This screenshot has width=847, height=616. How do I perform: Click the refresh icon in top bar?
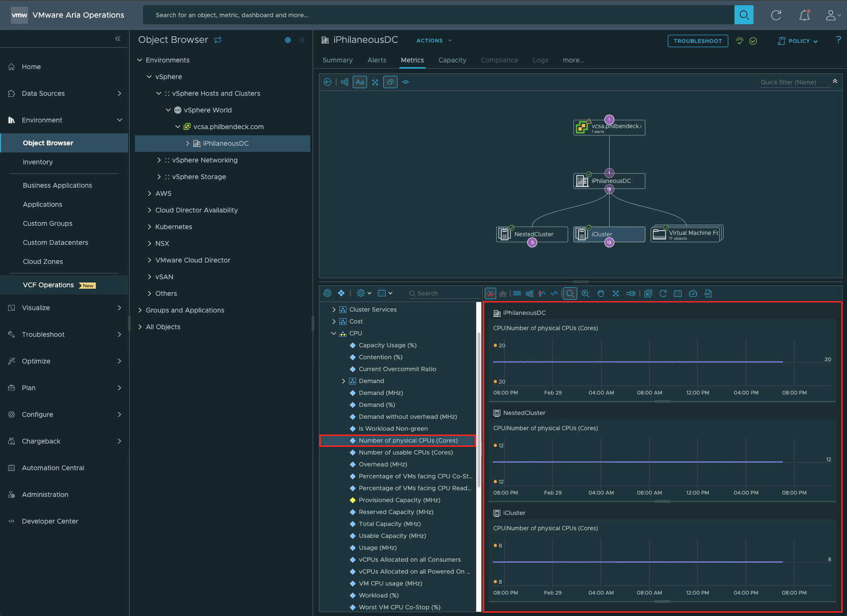[x=776, y=15]
